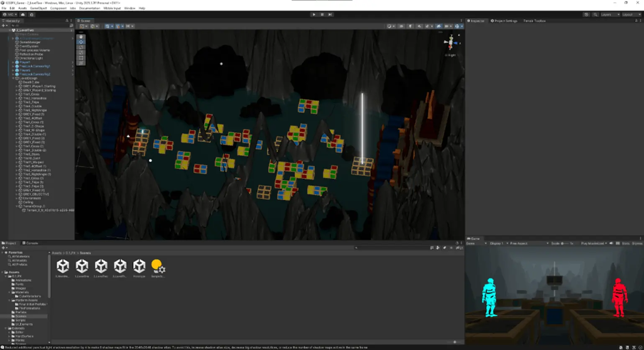The image size is (644, 350).
Task: Click the console status bar message icon
Action: tap(2, 347)
